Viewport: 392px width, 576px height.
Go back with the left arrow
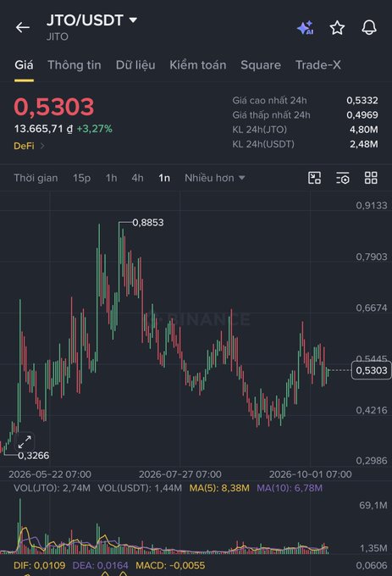tap(23, 27)
